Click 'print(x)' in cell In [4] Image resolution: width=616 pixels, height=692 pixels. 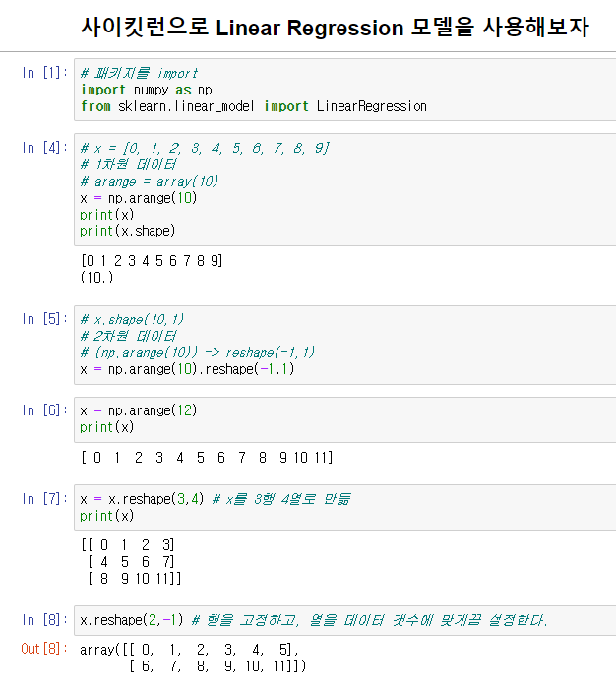107,215
